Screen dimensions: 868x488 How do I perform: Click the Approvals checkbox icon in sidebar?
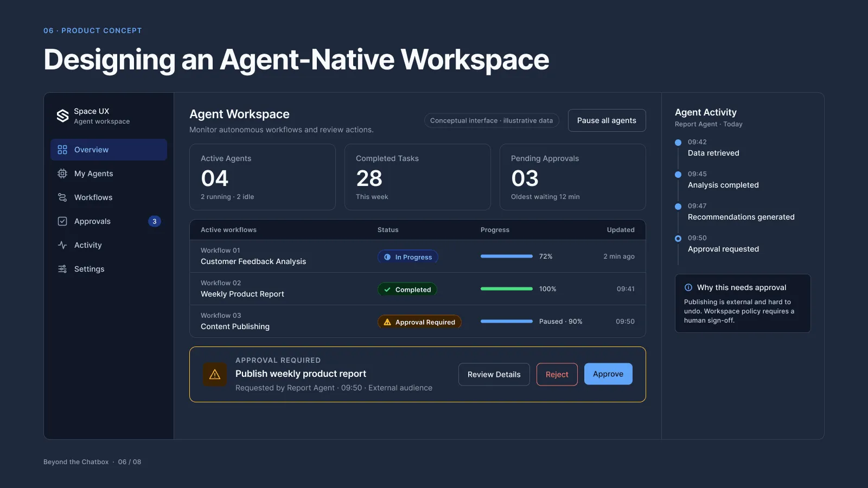click(x=62, y=221)
